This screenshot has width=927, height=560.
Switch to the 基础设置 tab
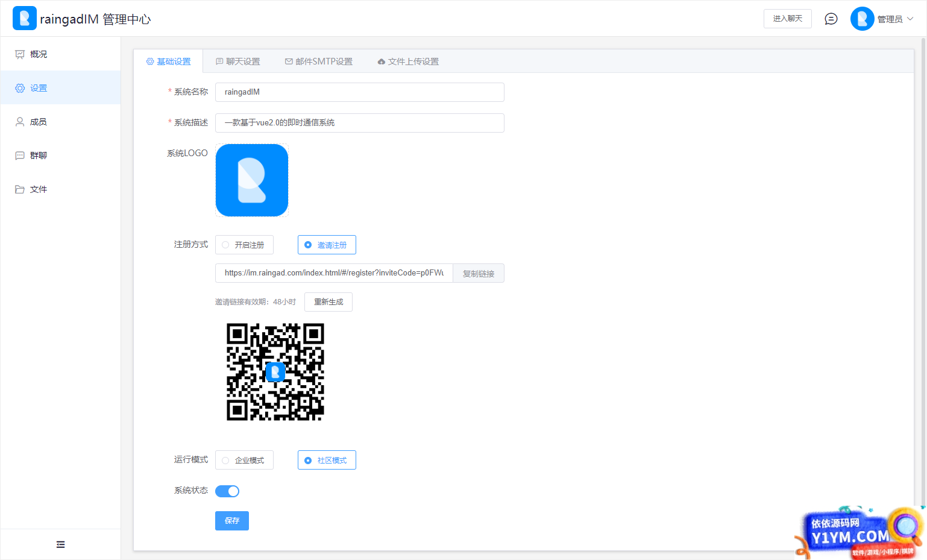pyautogui.click(x=168, y=61)
